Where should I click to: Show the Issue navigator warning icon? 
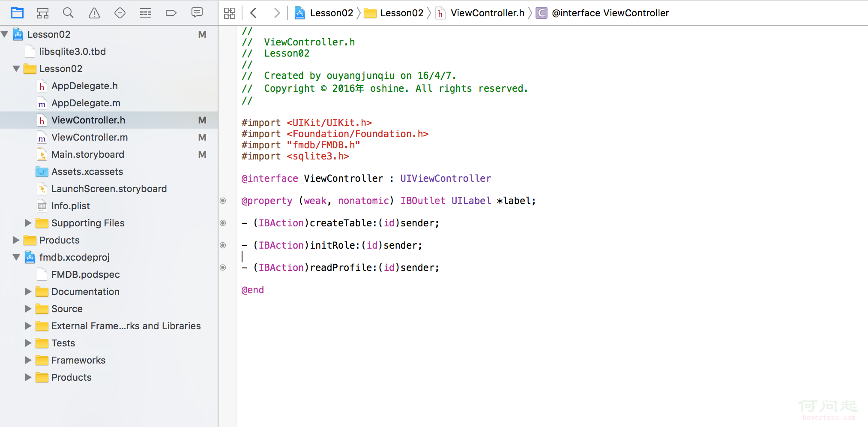coord(94,13)
